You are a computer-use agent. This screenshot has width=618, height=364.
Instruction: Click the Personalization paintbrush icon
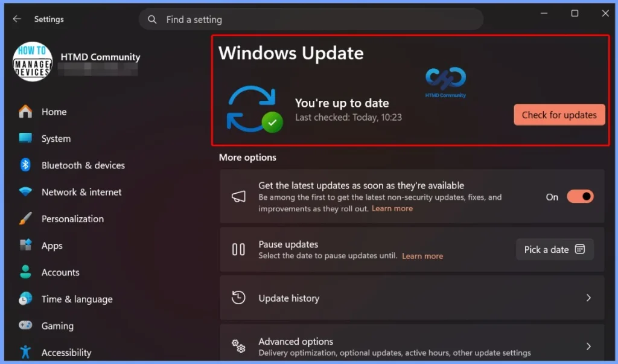(25, 219)
